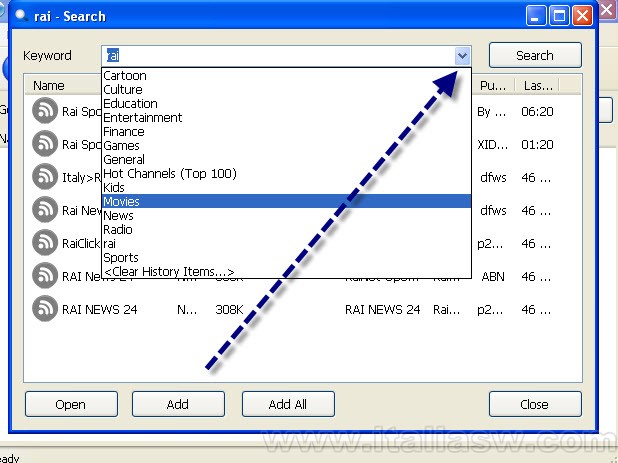Click the Add All button
This screenshot has height=463, width=618.
pyautogui.click(x=288, y=404)
